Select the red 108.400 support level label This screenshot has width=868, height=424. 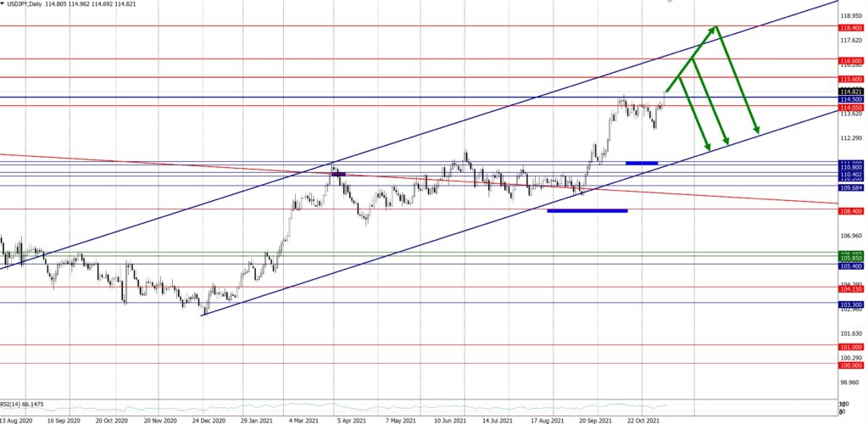[851, 210]
